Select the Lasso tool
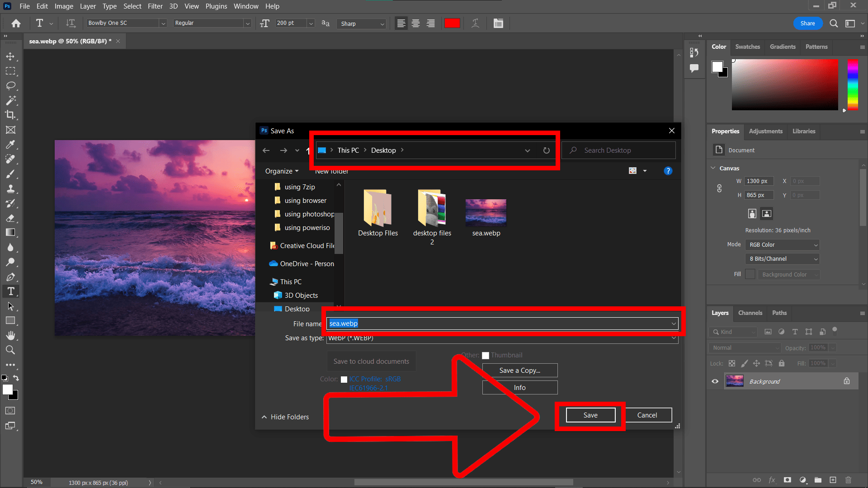 coord(11,86)
